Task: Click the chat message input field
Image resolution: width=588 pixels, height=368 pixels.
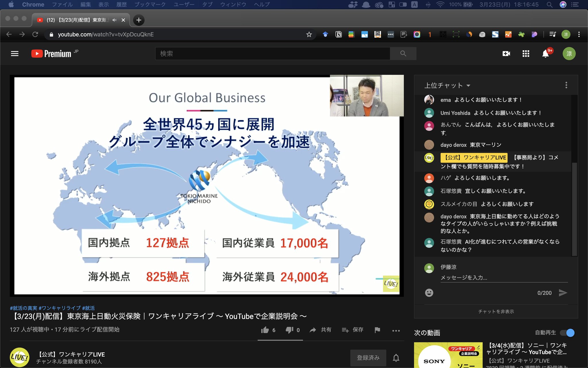Action: tap(504, 278)
